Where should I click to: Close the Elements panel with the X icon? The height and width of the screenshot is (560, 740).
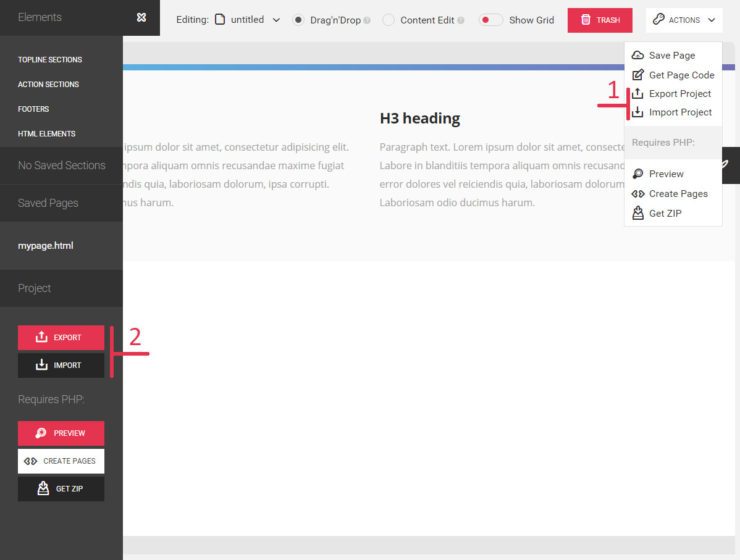point(141,17)
